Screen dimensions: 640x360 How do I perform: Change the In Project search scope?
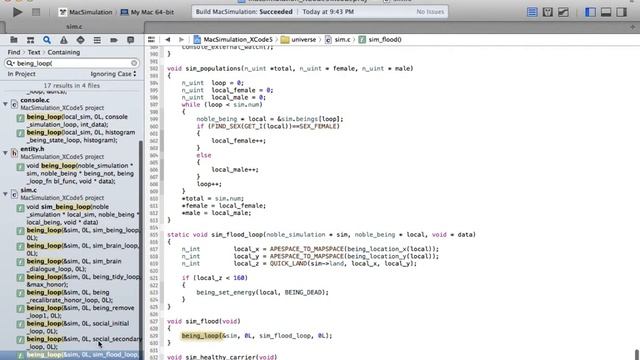[x=22, y=74]
